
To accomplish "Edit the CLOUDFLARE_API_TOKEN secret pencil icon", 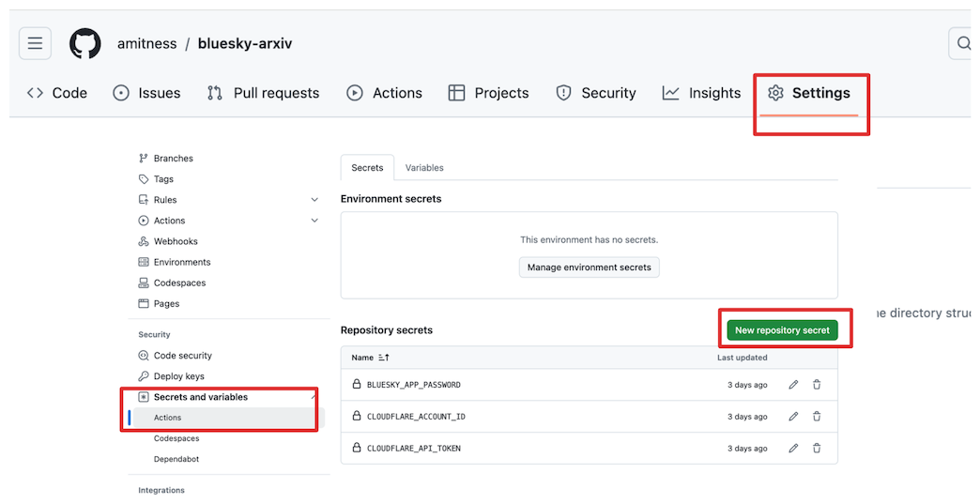I will pos(793,449).
